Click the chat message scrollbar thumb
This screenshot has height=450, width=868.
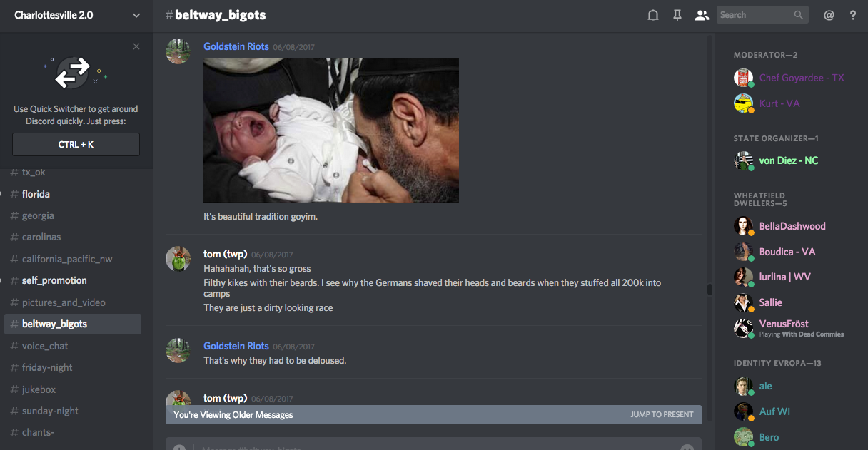[x=710, y=290]
